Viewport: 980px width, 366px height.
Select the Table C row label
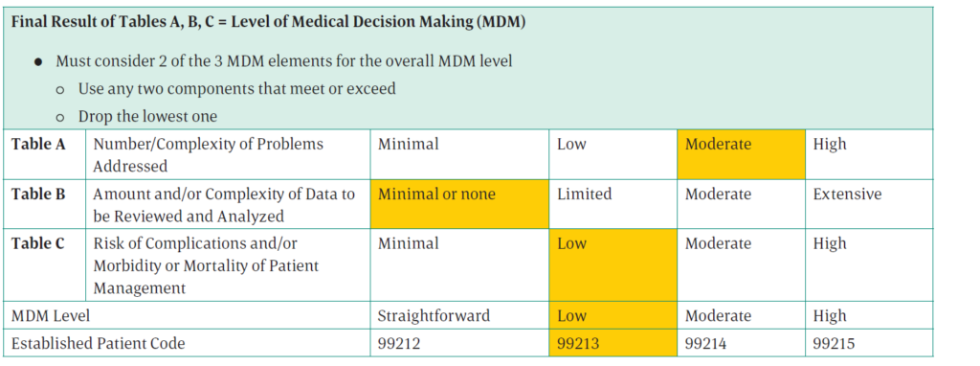[x=37, y=243]
